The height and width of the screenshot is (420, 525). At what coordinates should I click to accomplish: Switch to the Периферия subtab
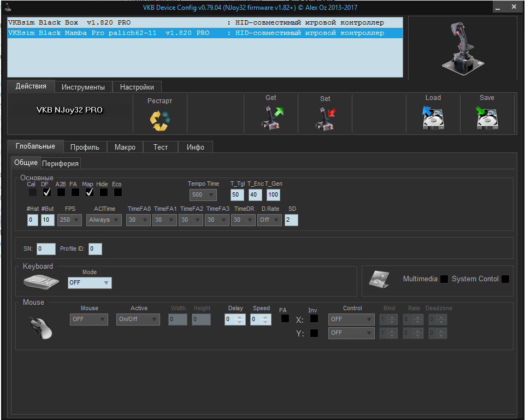pos(60,164)
